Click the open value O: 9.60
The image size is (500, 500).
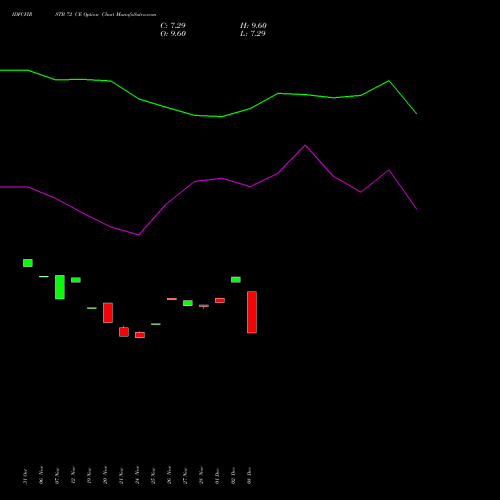173,34
